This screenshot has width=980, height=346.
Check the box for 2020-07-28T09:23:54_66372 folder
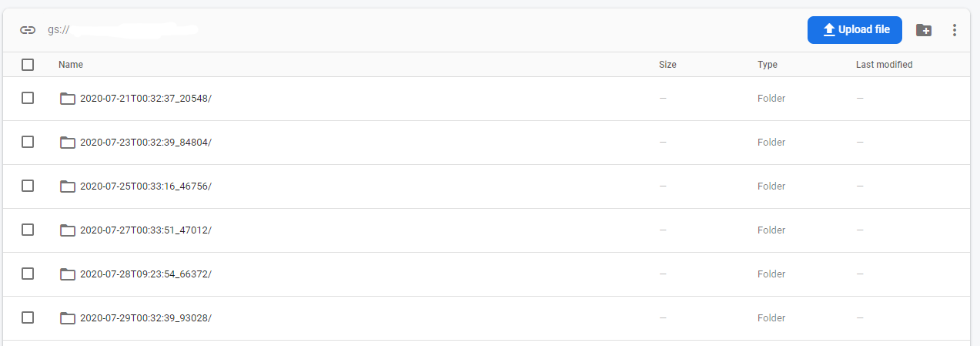click(x=28, y=274)
